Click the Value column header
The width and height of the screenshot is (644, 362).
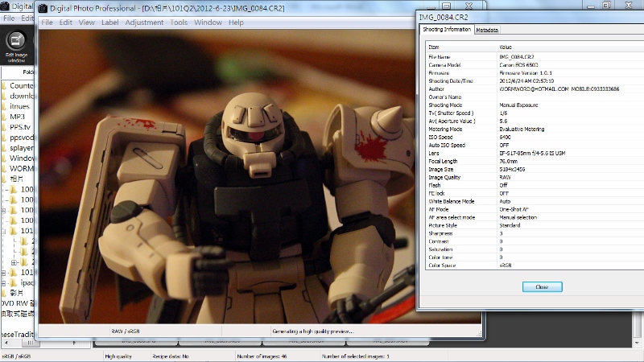(x=570, y=47)
